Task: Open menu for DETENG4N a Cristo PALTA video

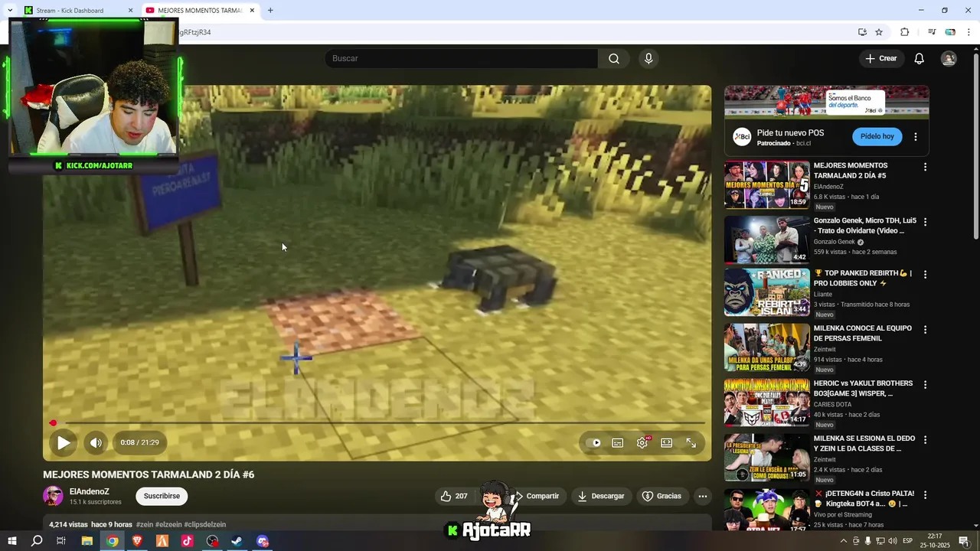Action: [925, 495]
